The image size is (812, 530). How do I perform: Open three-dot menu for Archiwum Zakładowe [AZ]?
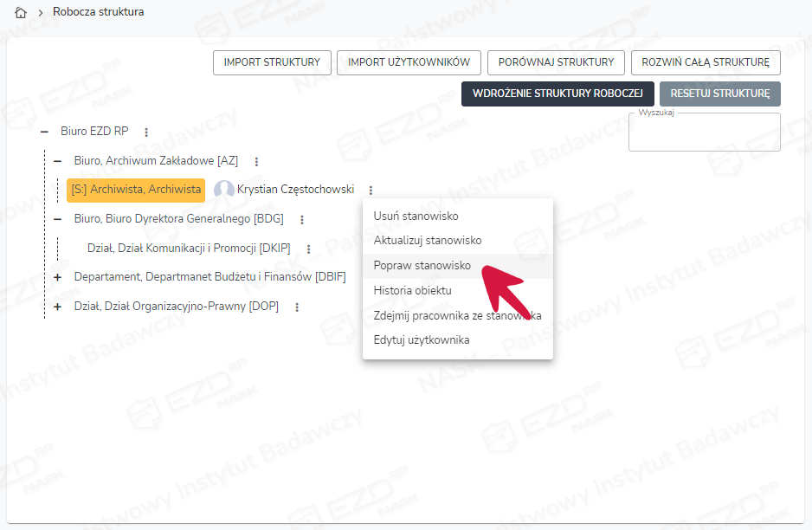point(256,162)
